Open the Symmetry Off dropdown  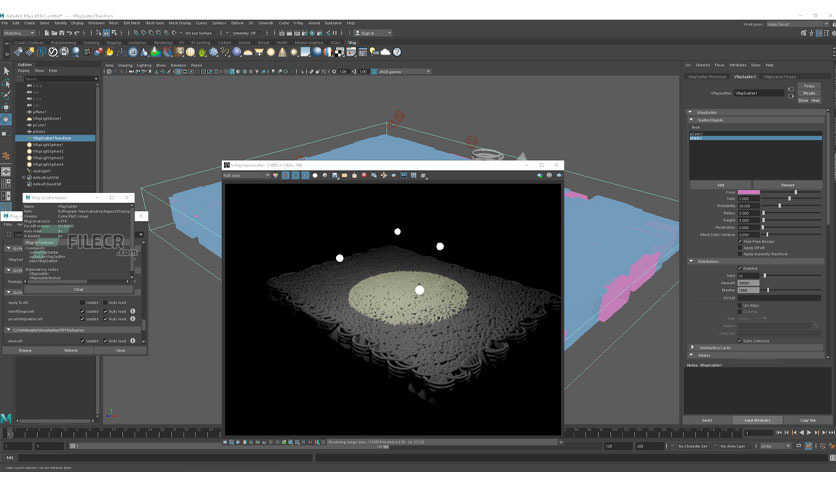tap(245, 33)
